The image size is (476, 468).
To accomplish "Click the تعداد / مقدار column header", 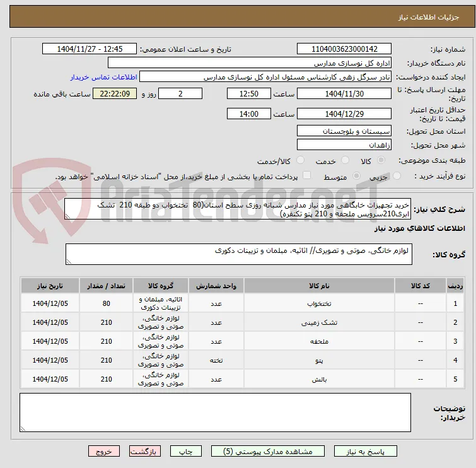I will (107, 286).
